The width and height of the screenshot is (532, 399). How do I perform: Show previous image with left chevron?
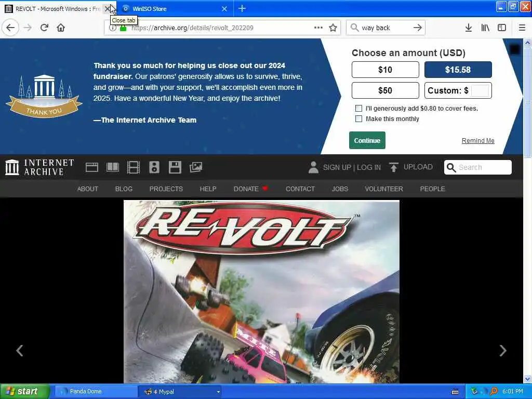[x=20, y=351]
